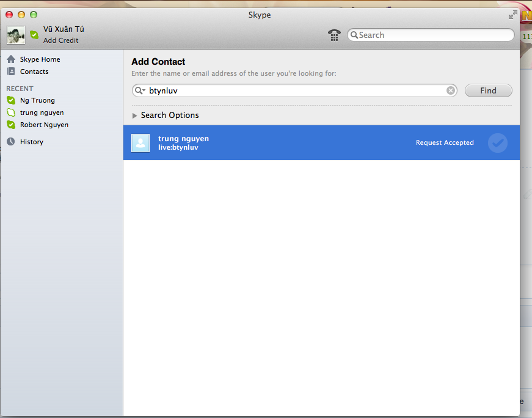Open History in the sidebar
Screen dimensions: 532x418
[x=32, y=142]
